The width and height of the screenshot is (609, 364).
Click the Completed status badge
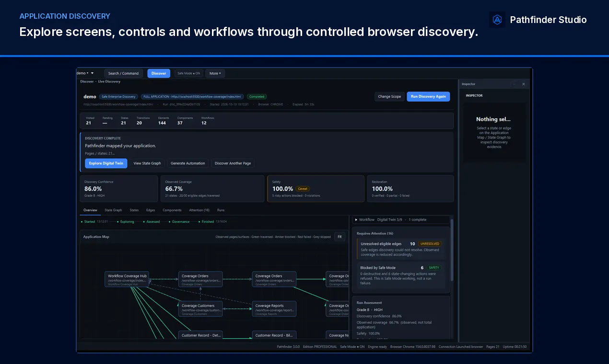(x=257, y=97)
